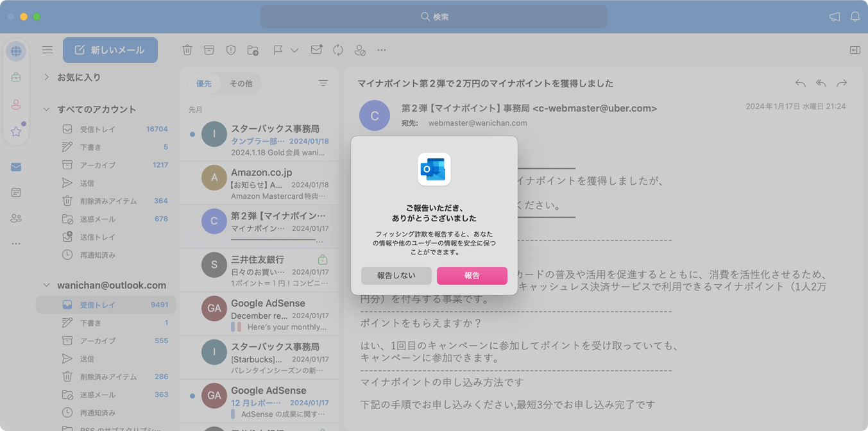Select the briefcase account icon
This screenshot has width=868, height=431.
coord(16,78)
